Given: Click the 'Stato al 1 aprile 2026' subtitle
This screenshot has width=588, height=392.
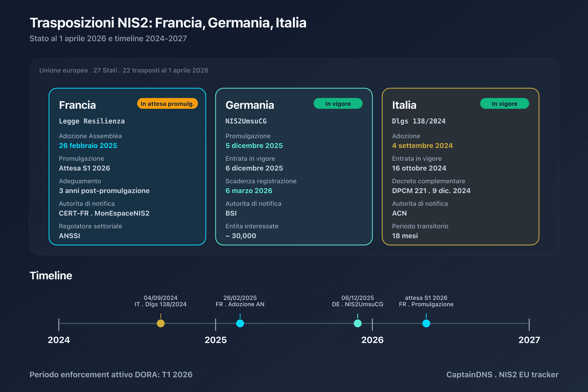Looking at the screenshot, I should (x=108, y=39).
